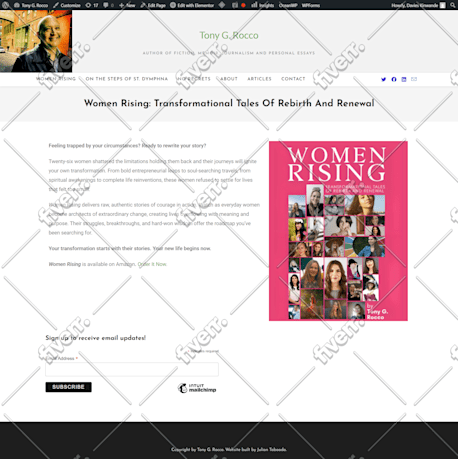
Task: Open the Howdy user account menu
Action: click(x=418, y=5)
